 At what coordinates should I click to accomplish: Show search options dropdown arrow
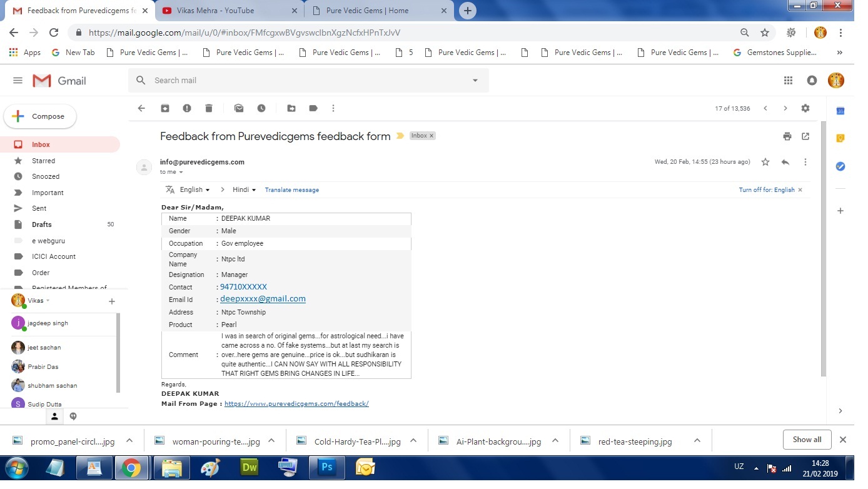[475, 81]
